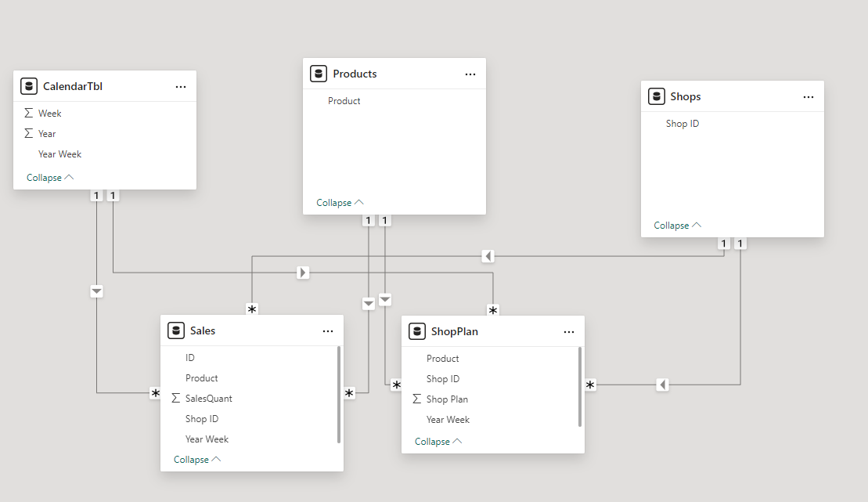Click the ShopPlan table title

coord(455,331)
